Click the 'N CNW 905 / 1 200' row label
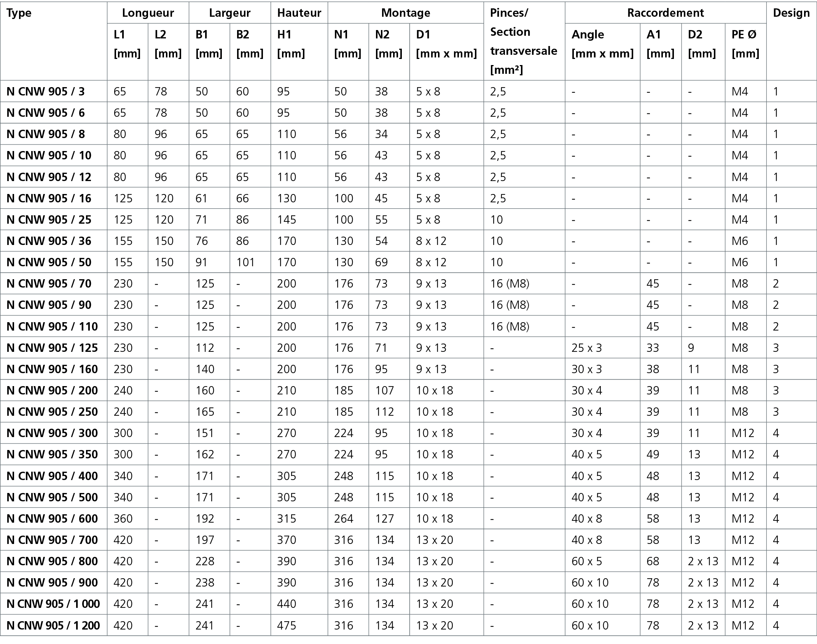Image resolution: width=817 pixels, height=644 pixels. (x=53, y=625)
